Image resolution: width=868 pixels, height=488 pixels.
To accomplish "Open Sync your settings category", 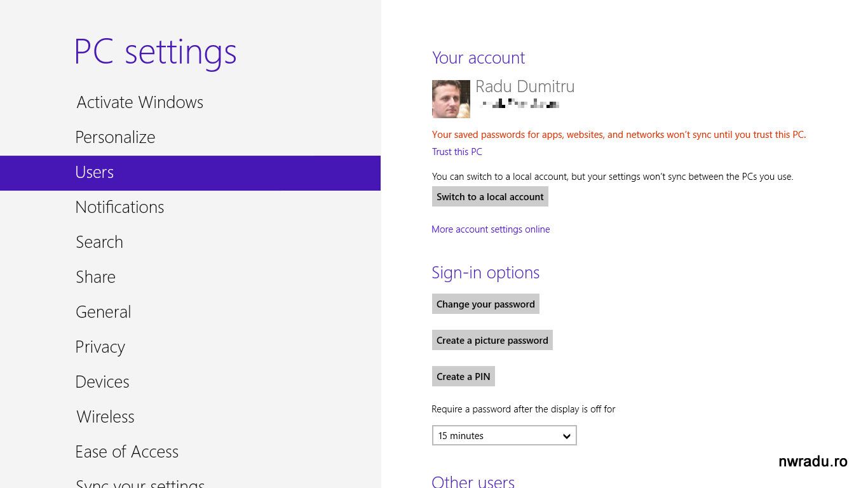I will (x=140, y=483).
